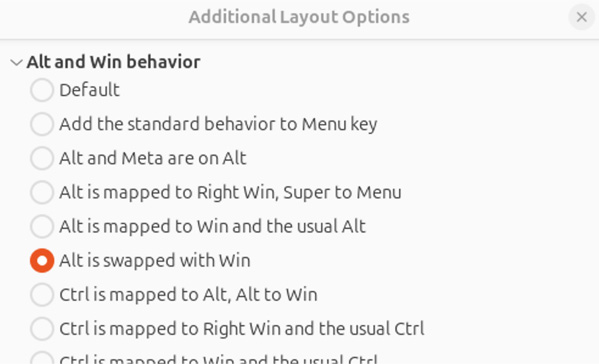
Task: Pick radio circle for Alt mapped to Right Win
Action: click(x=42, y=192)
